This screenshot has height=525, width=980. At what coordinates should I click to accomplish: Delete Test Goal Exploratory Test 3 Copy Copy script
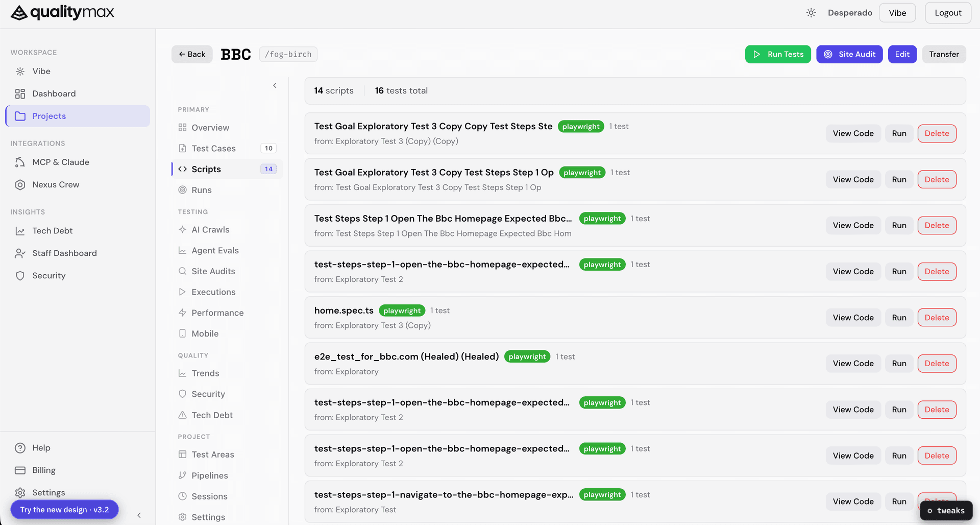[937, 134]
